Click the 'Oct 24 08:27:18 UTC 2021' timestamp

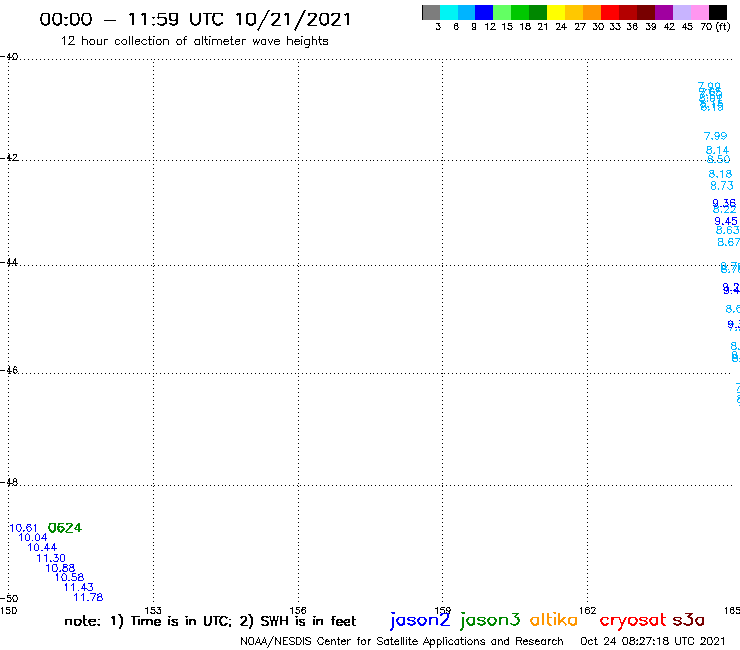(653, 641)
